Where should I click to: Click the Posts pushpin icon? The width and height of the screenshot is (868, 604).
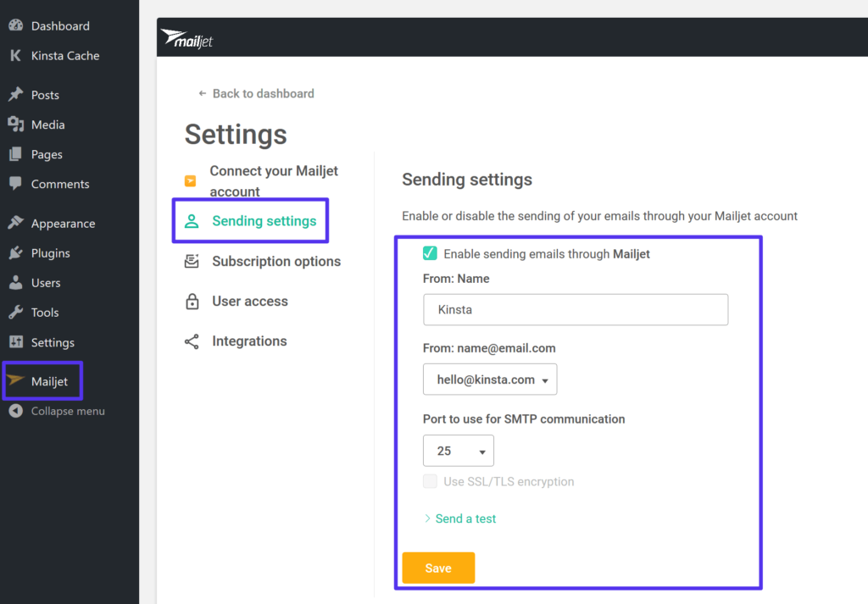[x=16, y=94]
